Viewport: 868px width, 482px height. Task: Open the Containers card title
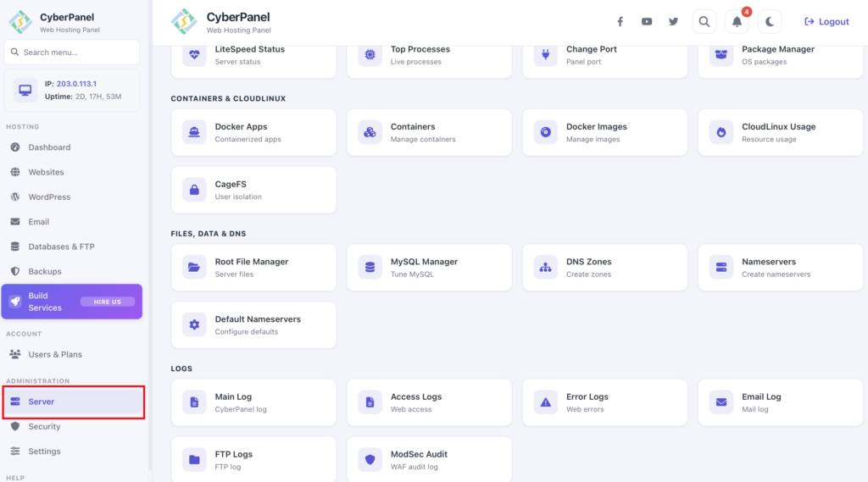(x=413, y=127)
